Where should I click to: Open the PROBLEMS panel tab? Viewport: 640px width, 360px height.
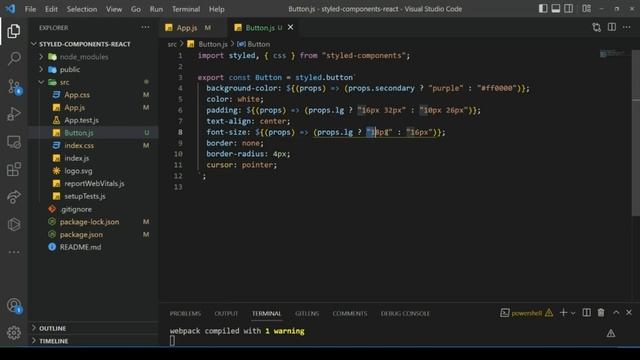(185, 313)
